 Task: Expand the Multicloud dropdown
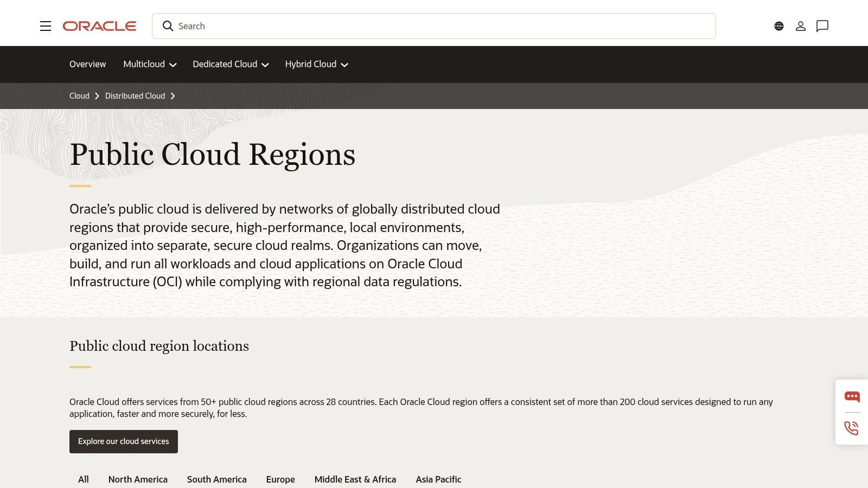coord(150,64)
